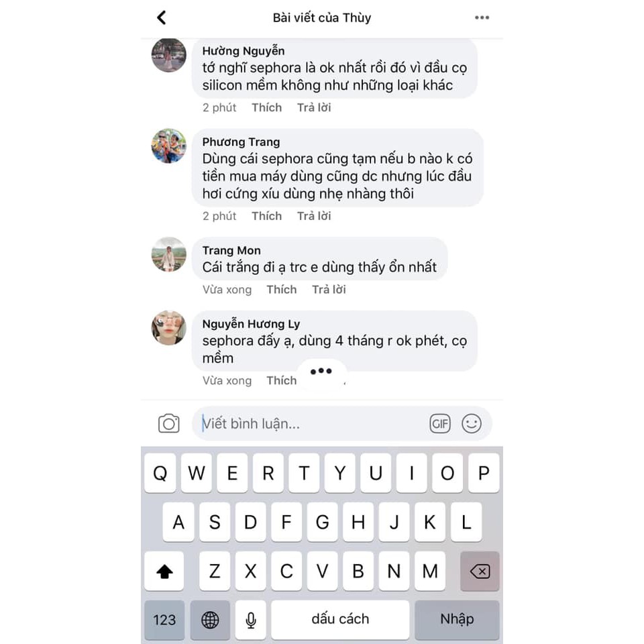This screenshot has width=644, height=644.
Task: Tap the back arrow icon
Action: (x=162, y=17)
